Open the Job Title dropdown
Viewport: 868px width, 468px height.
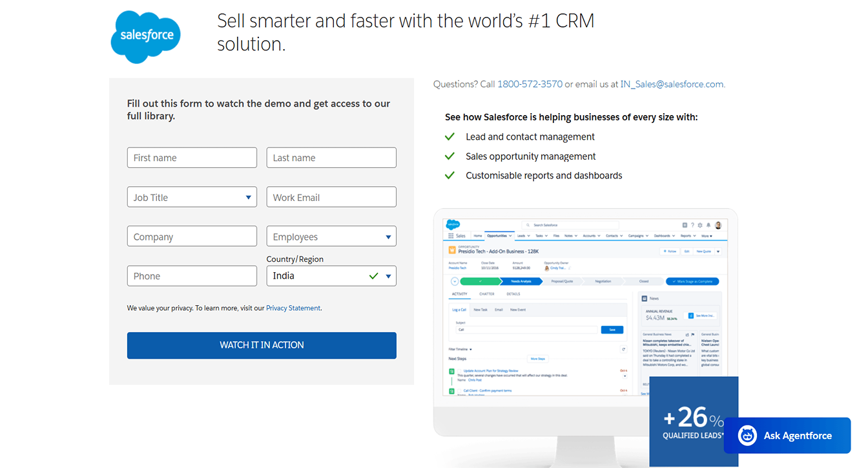pos(192,197)
